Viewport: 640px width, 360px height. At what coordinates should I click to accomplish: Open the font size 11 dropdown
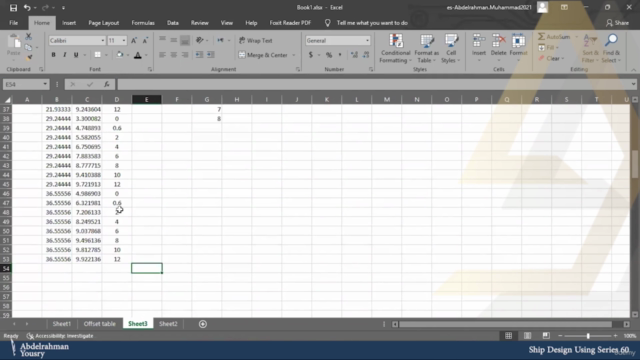pos(124,40)
